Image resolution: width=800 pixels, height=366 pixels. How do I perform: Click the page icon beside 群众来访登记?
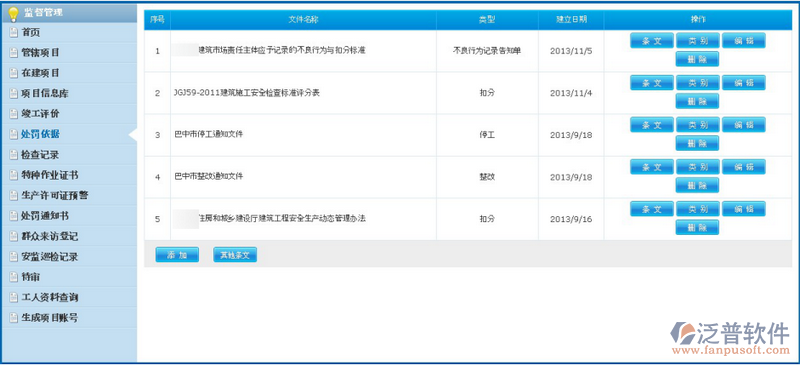tap(14, 237)
